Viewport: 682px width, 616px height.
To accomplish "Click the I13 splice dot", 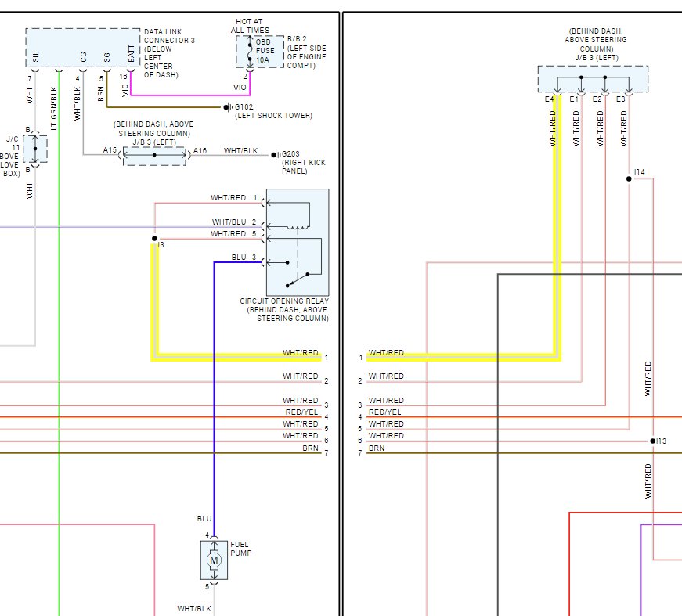I will (653, 441).
